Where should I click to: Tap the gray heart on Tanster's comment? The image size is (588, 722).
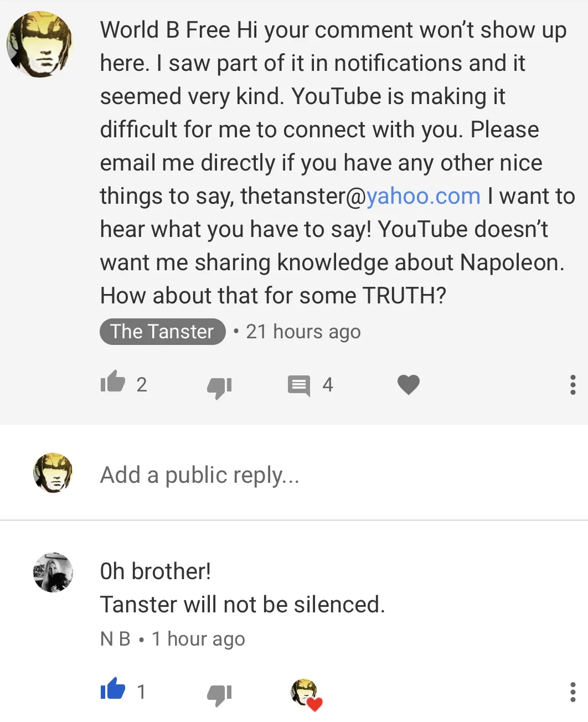[409, 384]
